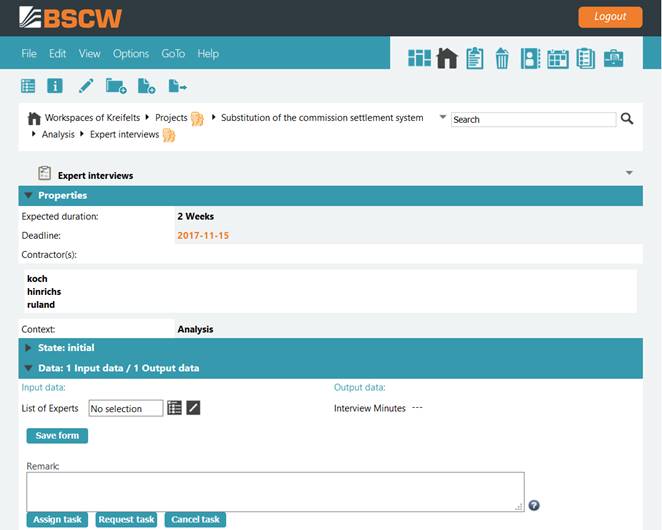Open the home workspace icon
Viewport: 662px width, 530px height.
tap(447, 59)
